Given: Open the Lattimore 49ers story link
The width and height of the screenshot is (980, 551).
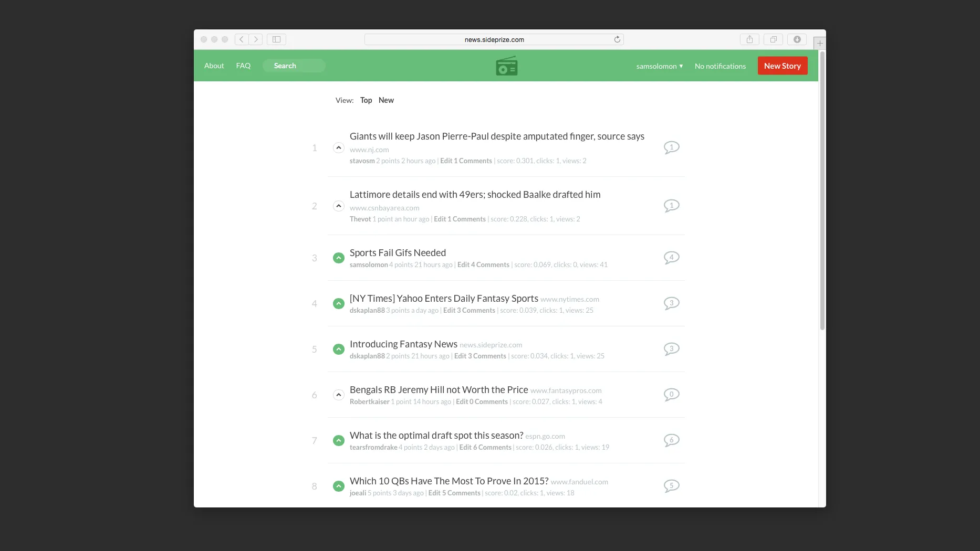Looking at the screenshot, I should [475, 195].
